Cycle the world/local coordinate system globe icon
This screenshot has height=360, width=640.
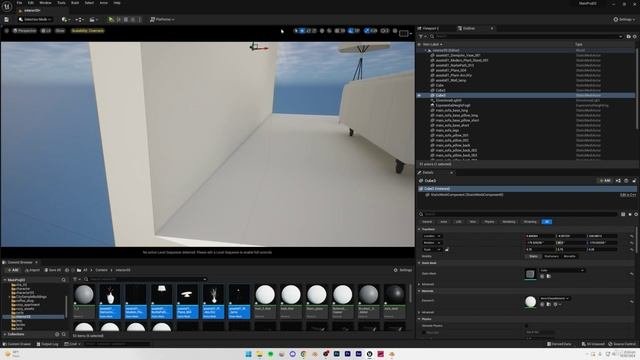coord(322,31)
